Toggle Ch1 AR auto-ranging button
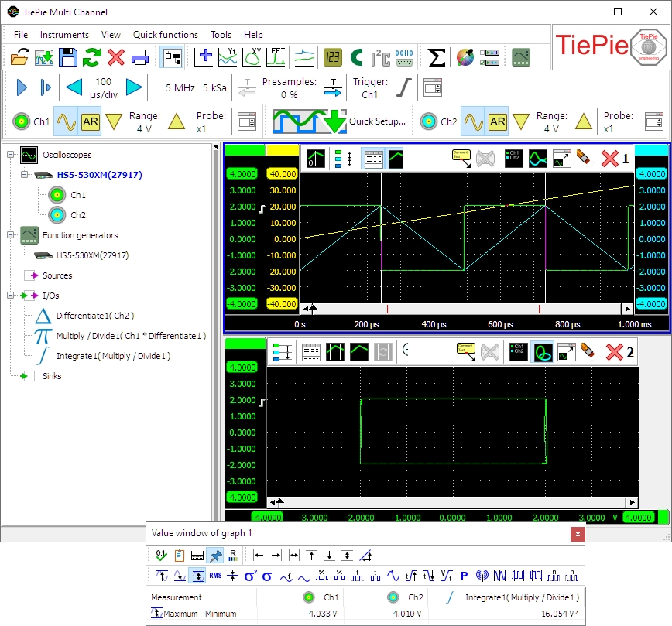Viewport: 672px width, 626px height. [91, 121]
